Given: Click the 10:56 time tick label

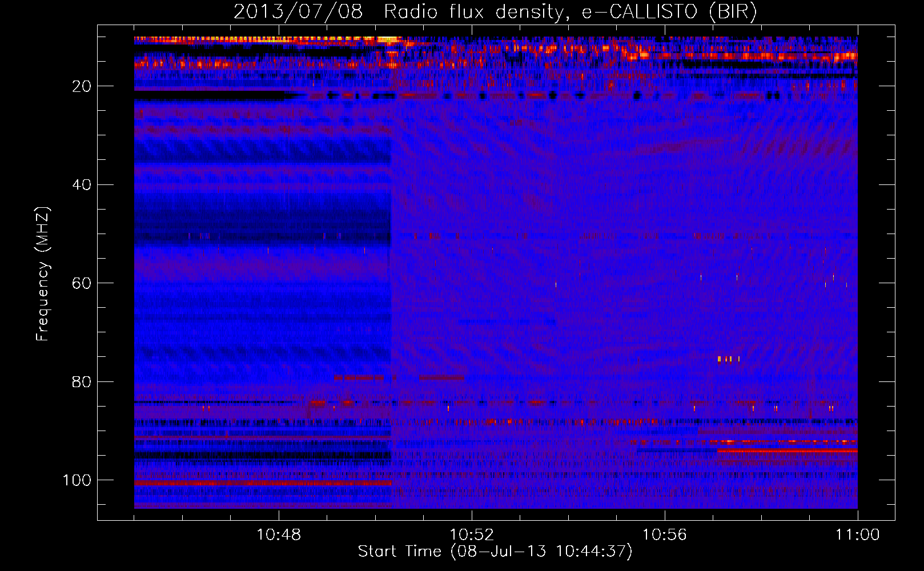Looking at the screenshot, I should click(664, 535).
